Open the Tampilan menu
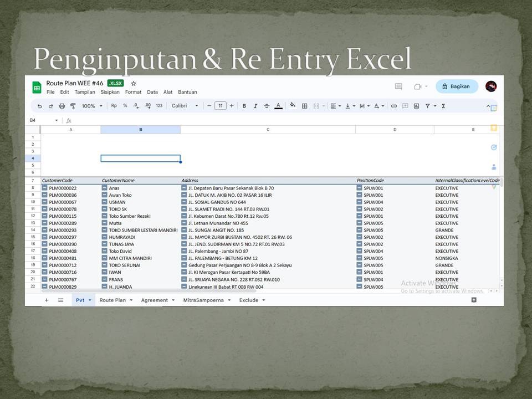This screenshot has height=399, width=532. [85, 92]
